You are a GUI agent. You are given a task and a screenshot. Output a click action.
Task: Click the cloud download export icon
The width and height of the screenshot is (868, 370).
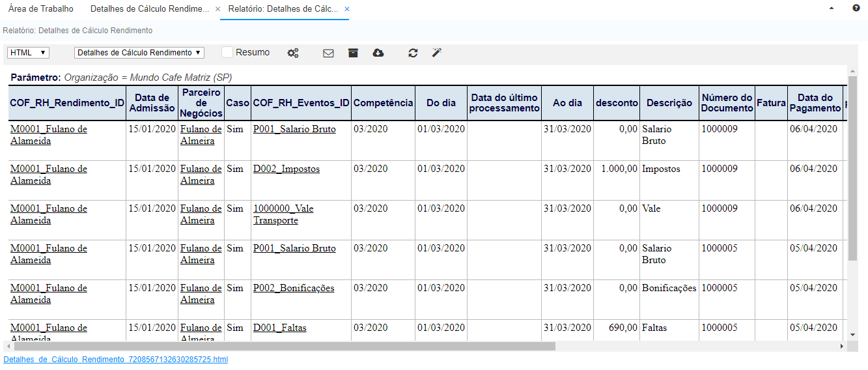(378, 53)
